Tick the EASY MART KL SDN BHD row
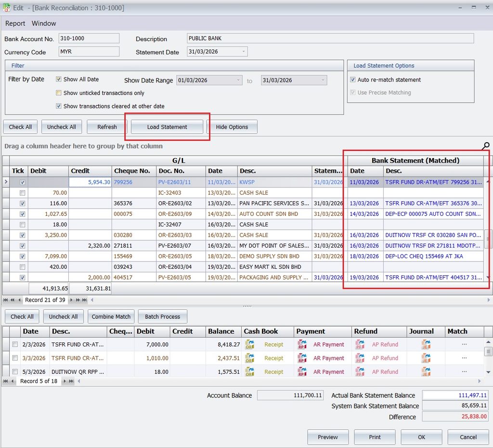Image resolution: width=493 pixels, height=448 pixels. [22, 267]
